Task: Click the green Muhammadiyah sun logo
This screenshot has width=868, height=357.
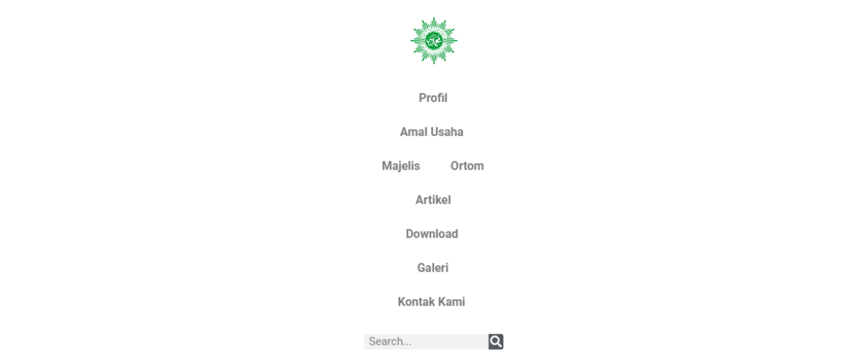Action: coord(433,41)
